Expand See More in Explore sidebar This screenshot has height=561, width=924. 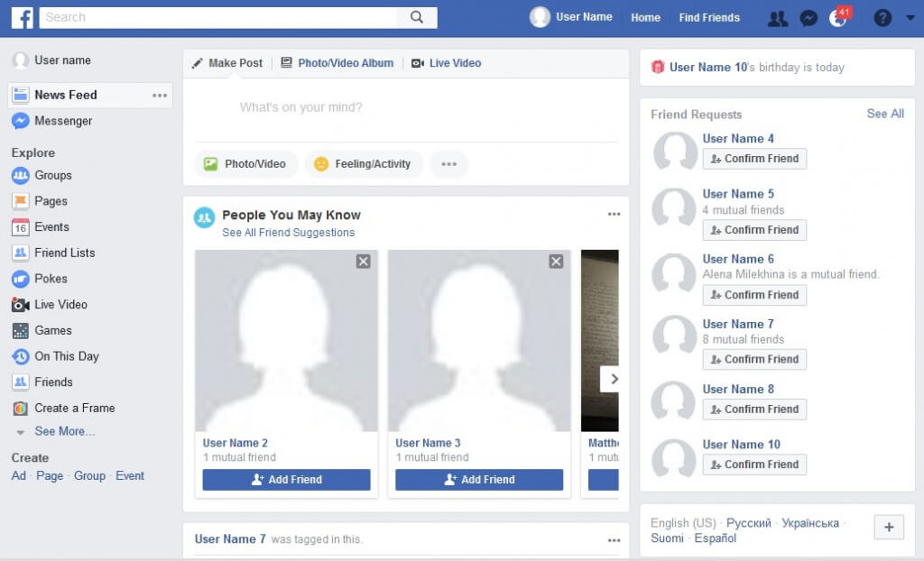coord(64,431)
